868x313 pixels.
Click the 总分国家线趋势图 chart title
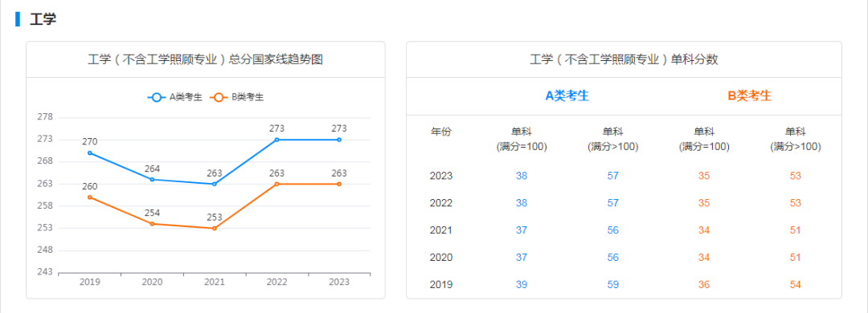pyautogui.click(x=206, y=59)
